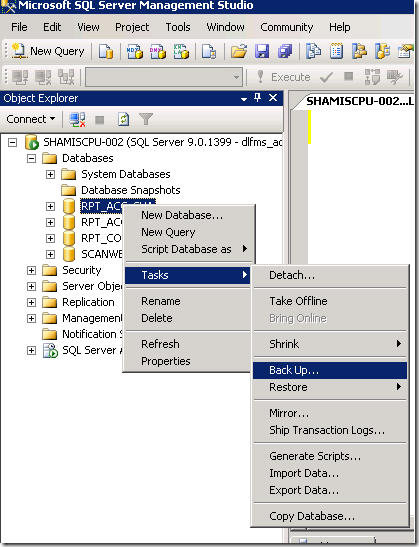
Task: Toggle the Object Explorer auto-hide pin
Action: tap(257, 98)
